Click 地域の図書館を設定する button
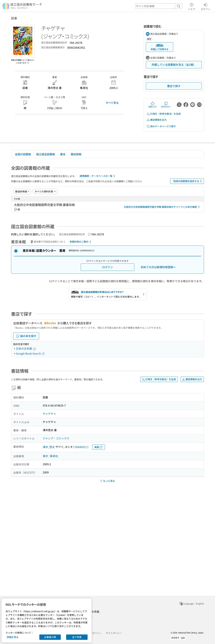 (187, 181)
